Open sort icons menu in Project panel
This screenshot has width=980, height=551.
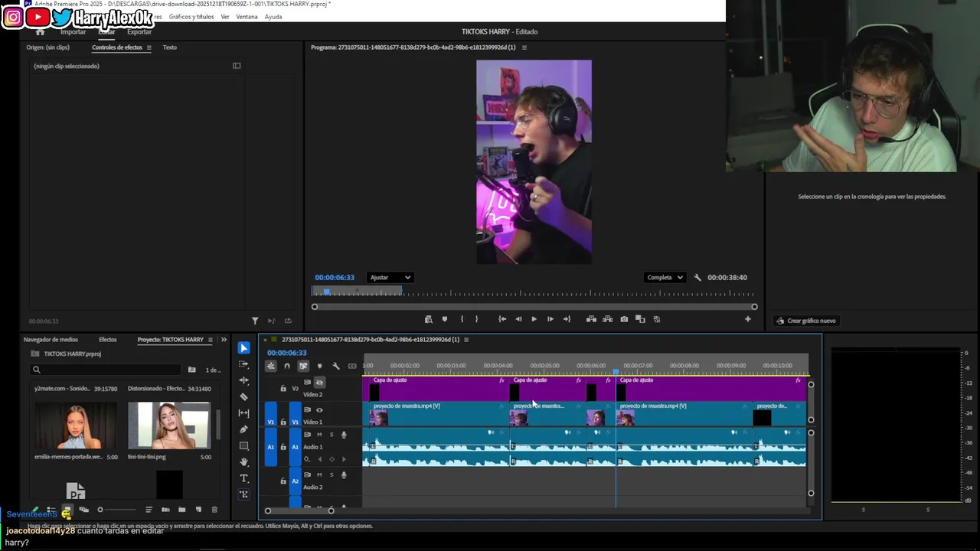[149, 510]
